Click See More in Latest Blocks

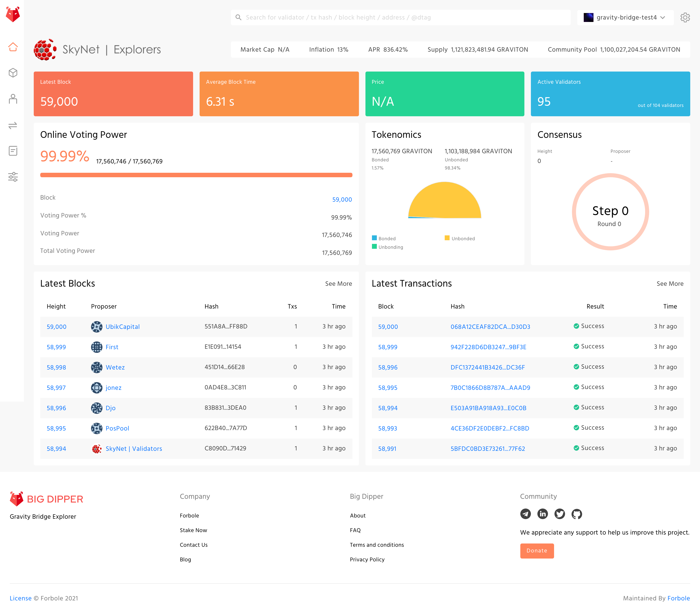[338, 284]
